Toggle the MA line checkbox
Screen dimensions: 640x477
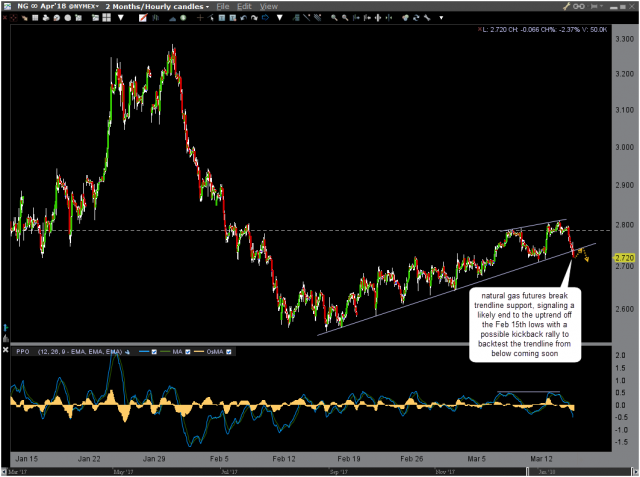pyautogui.click(x=188, y=352)
